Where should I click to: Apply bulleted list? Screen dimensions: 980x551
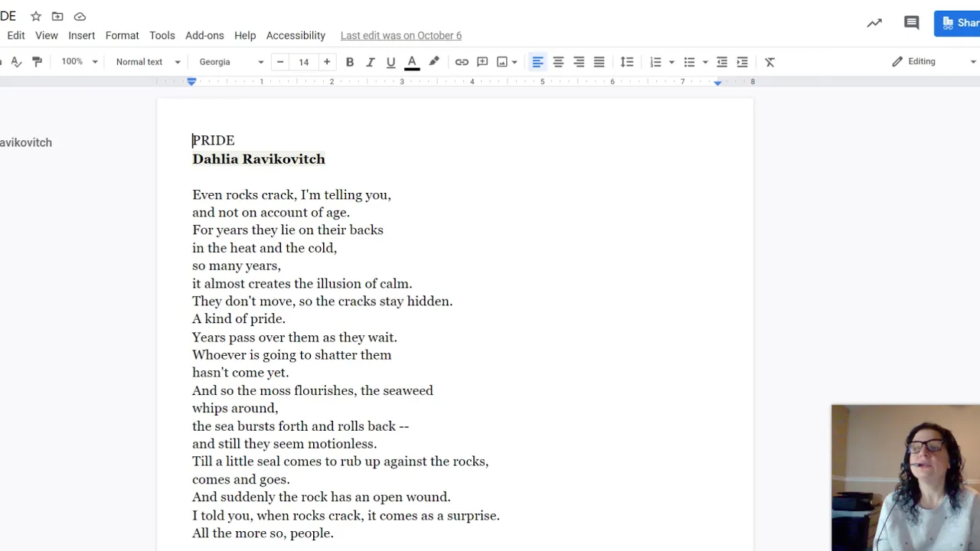click(x=689, y=62)
